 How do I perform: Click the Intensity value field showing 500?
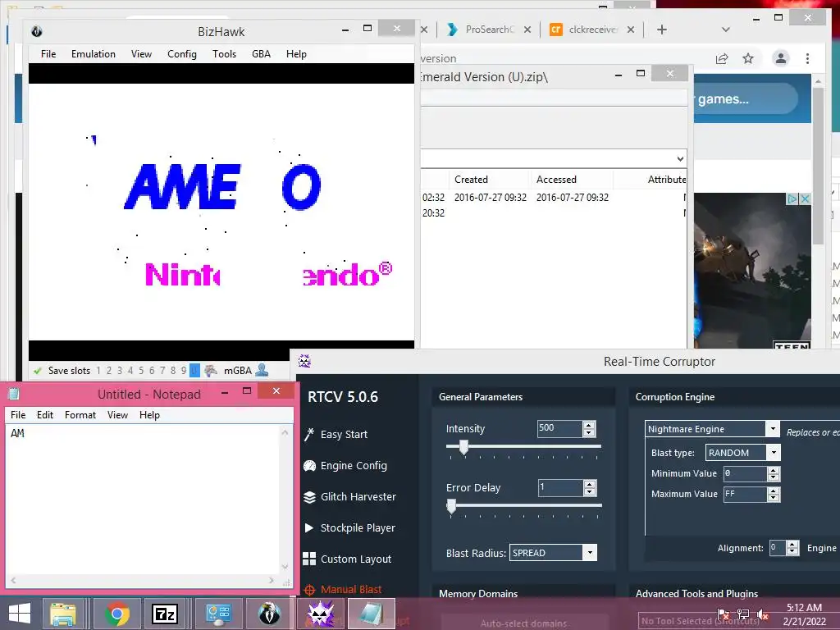click(559, 428)
